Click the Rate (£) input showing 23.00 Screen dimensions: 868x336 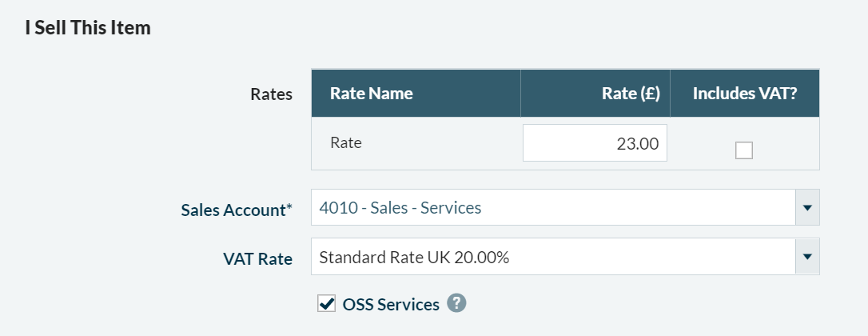595,143
